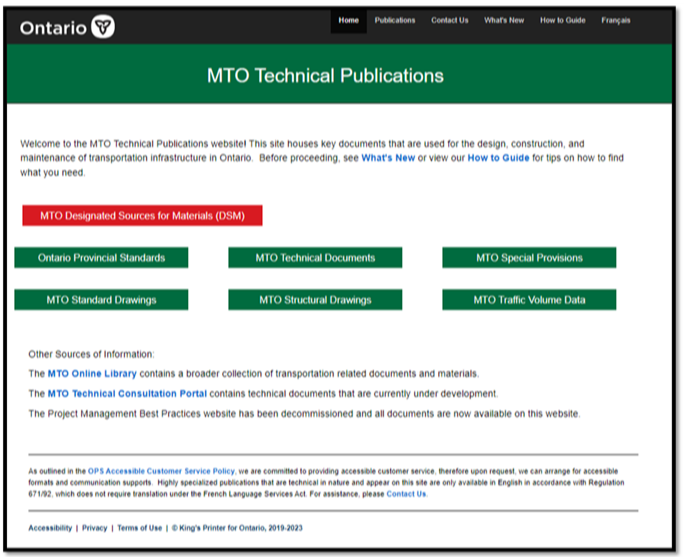Open MTO Standard Drawings
Image resolution: width=684 pixels, height=557 pixels.
pyautogui.click(x=101, y=300)
